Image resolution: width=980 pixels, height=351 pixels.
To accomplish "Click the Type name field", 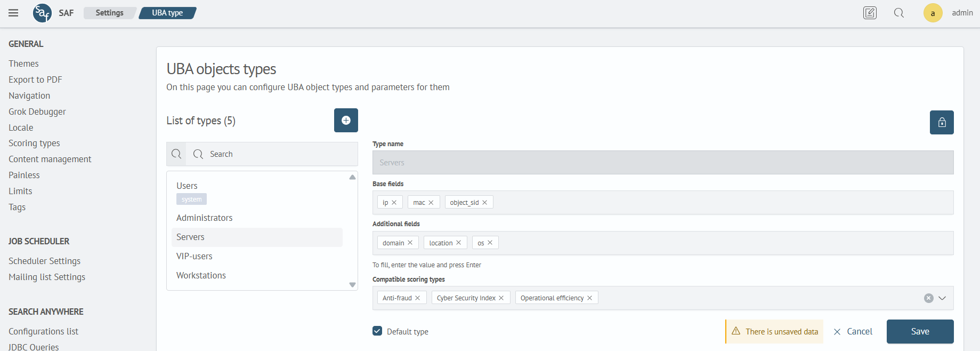I will click(663, 163).
